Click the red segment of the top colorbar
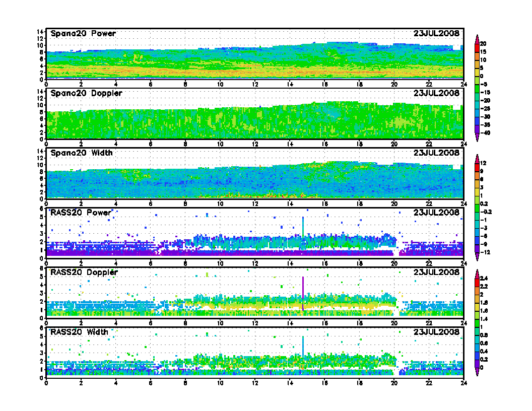 [x=477, y=48]
